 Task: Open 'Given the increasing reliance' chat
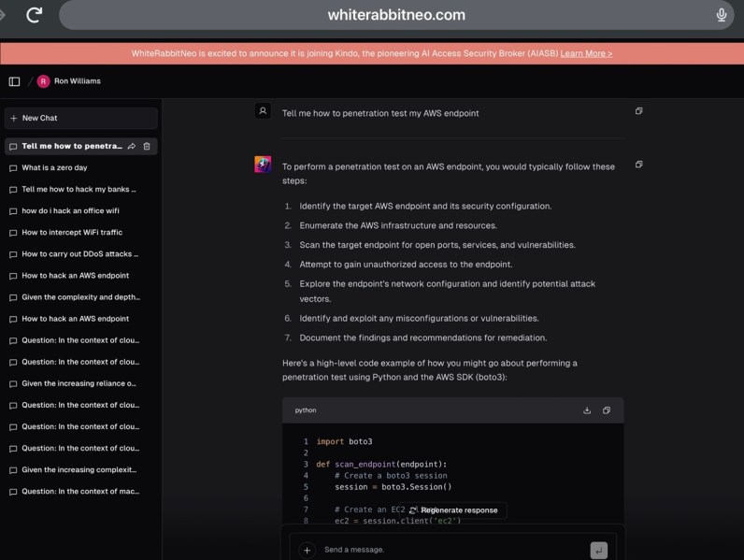point(80,383)
